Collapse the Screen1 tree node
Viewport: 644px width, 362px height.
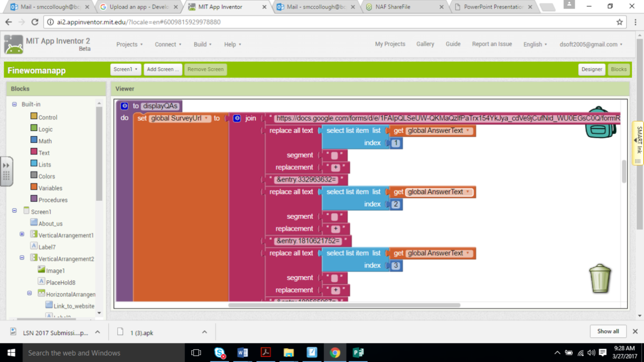14,211
